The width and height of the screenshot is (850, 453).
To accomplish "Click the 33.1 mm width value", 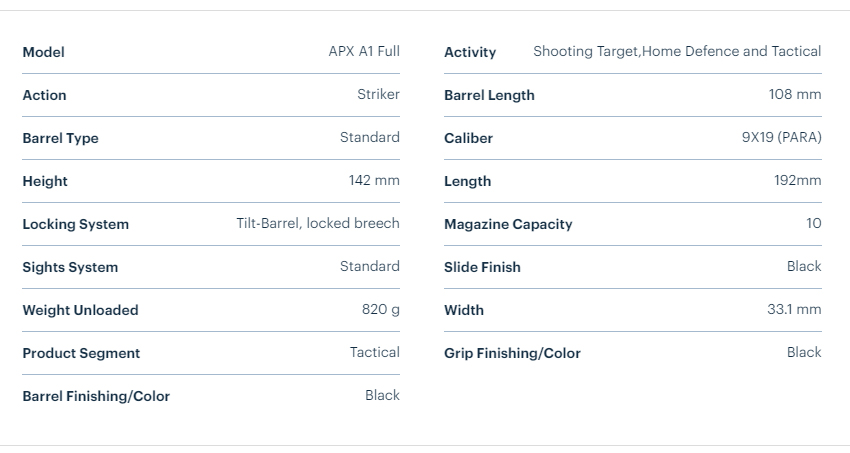I will (794, 309).
